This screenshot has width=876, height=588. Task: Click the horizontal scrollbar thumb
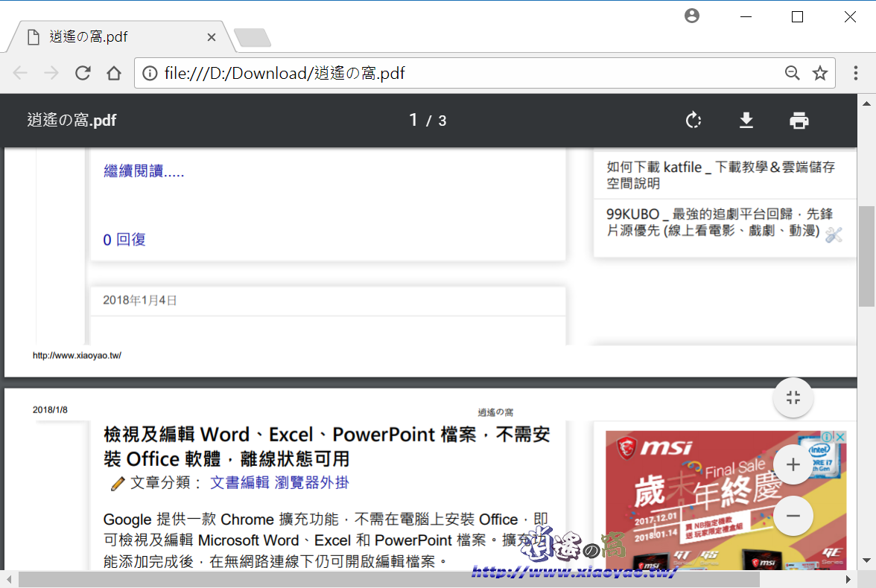tap(389, 580)
